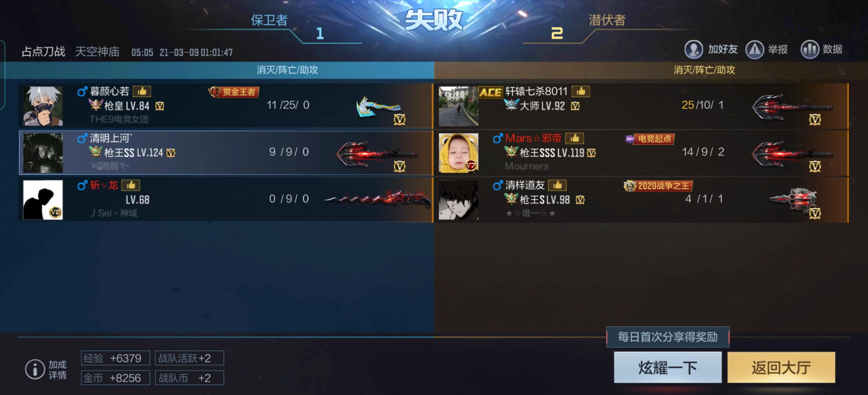The image size is (868, 395).
Task: Open 暮颜心若's Kakashi avatar thumbnail
Action: (43, 106)
